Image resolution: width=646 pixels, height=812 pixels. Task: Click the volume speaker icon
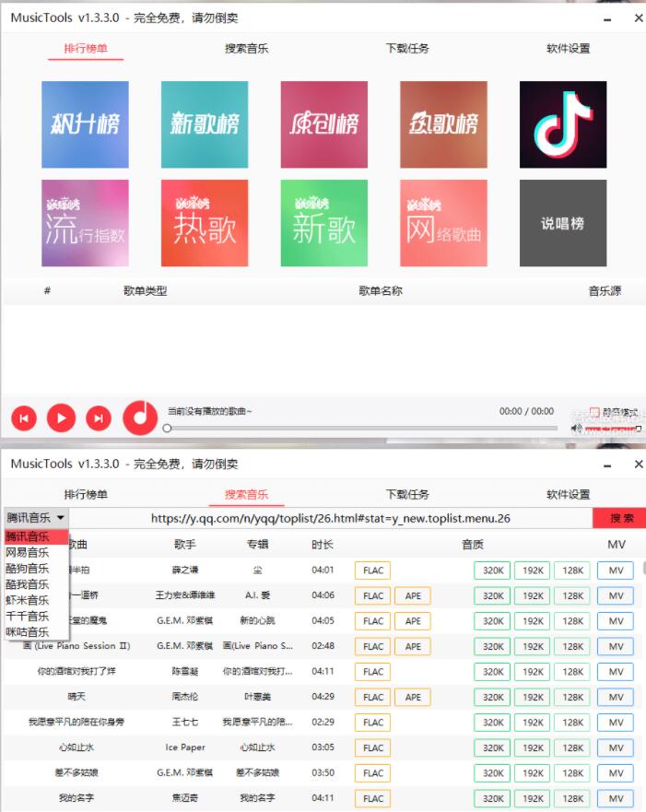click(x=576, y=429)
